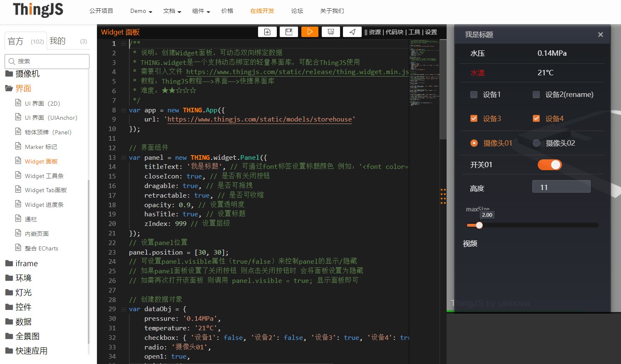Open the 内嵌页面 example

[37, 234]
